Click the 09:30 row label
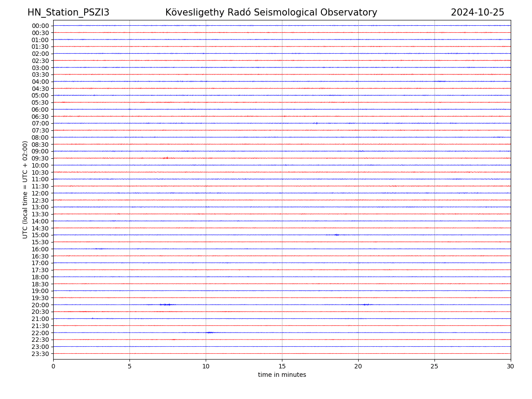 40,158
